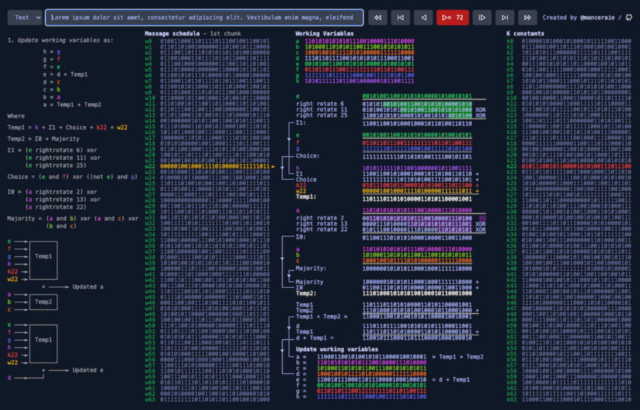Viewport: 640px width, 410px height.
Task: Click the 'right rotate 6' label
Action: 320,104
